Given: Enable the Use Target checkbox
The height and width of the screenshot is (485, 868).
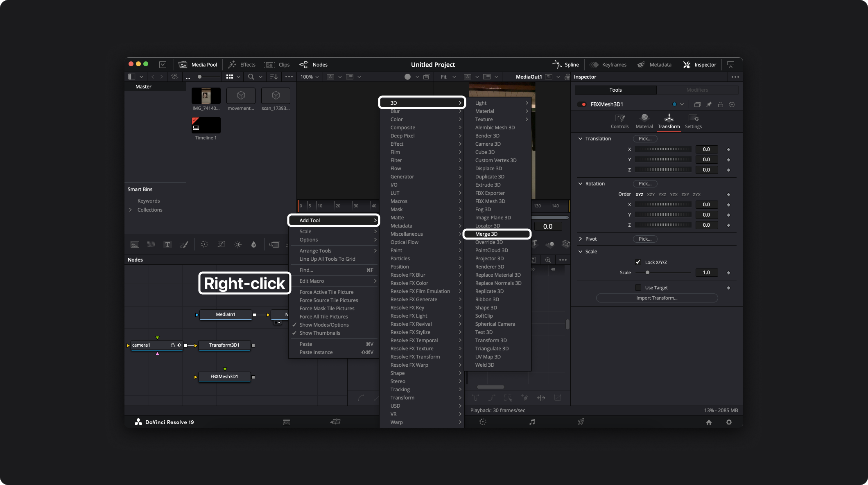Looking at the screenshot, I should tap(638, 287).
